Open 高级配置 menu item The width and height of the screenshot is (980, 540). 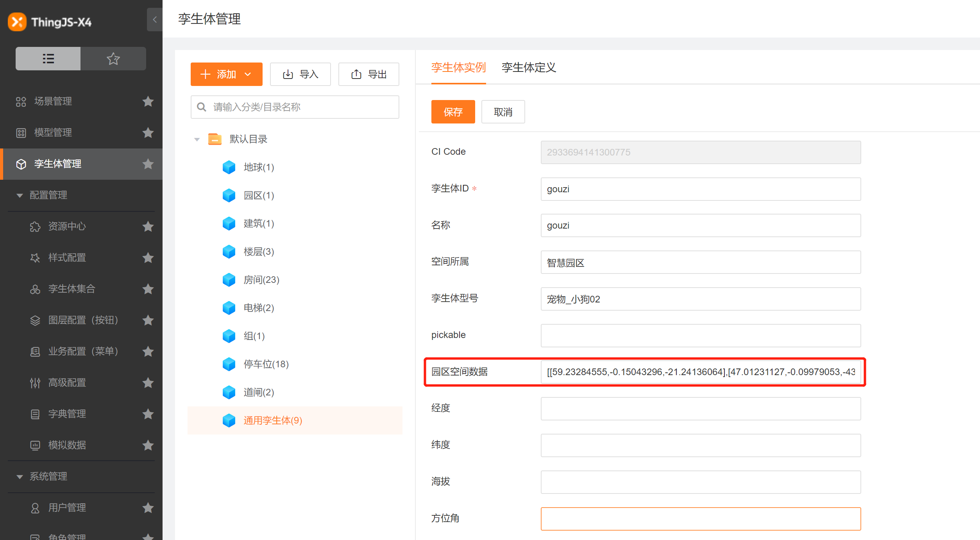(x=67, y=383)
